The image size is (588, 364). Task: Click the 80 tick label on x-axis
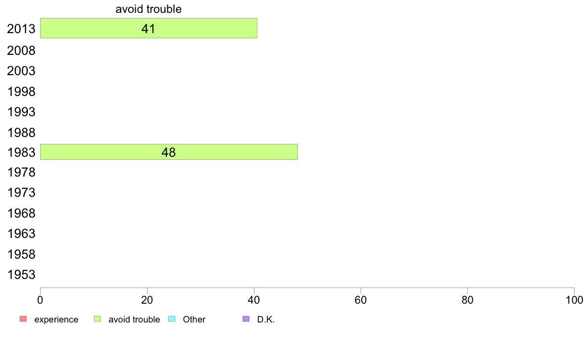(467, 300)
